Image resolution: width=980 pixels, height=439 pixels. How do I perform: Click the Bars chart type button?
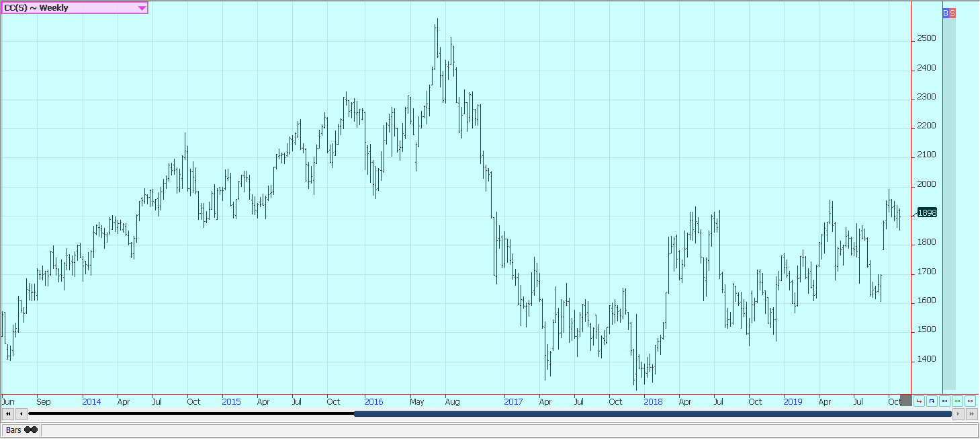[21, 430]
